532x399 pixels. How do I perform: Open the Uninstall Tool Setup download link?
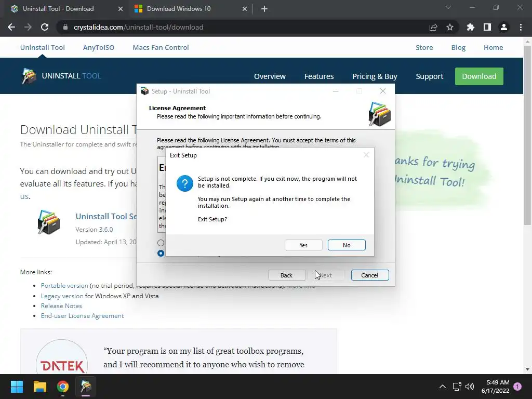pos(106,217)
